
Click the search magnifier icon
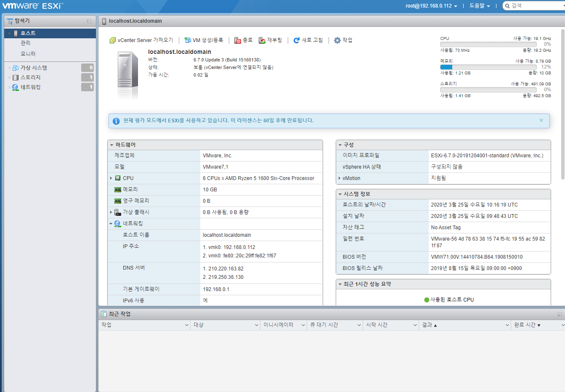[507, 6]
